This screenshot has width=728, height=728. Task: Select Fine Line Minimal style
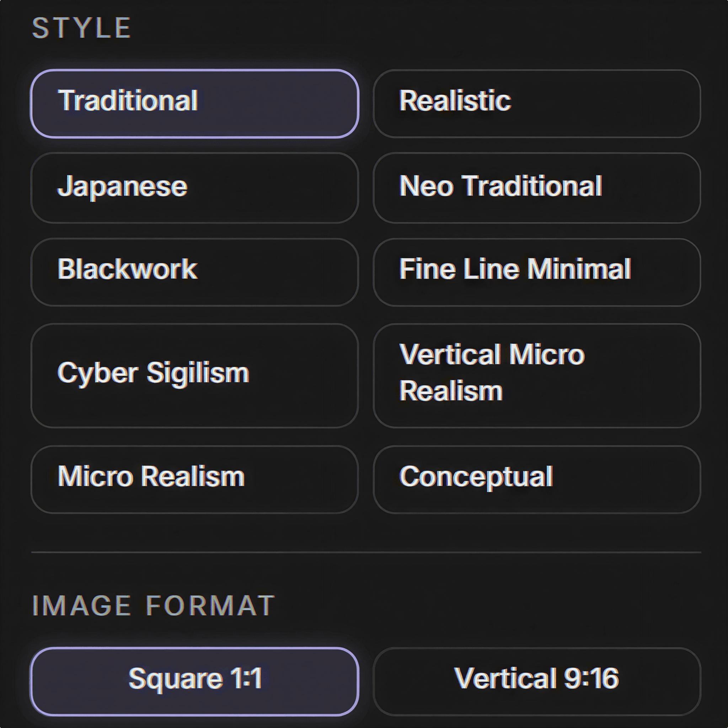click(536, 272)
